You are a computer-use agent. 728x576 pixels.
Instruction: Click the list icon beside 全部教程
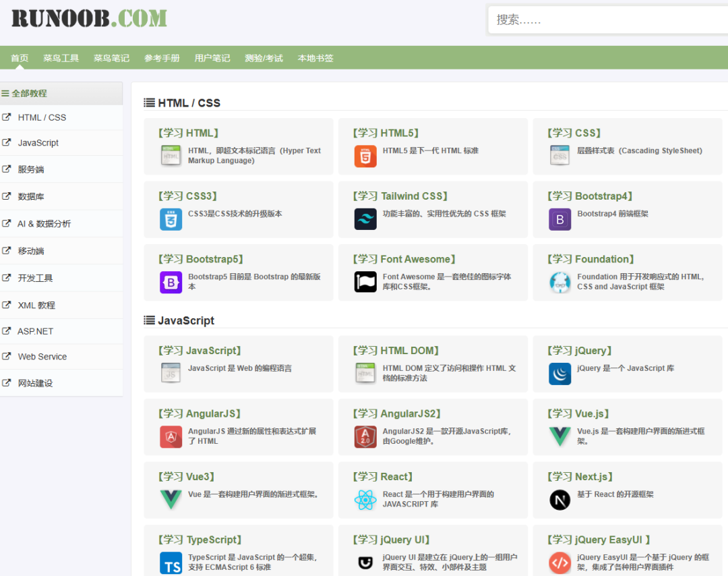pyautogui.click(x=5, y=93)
